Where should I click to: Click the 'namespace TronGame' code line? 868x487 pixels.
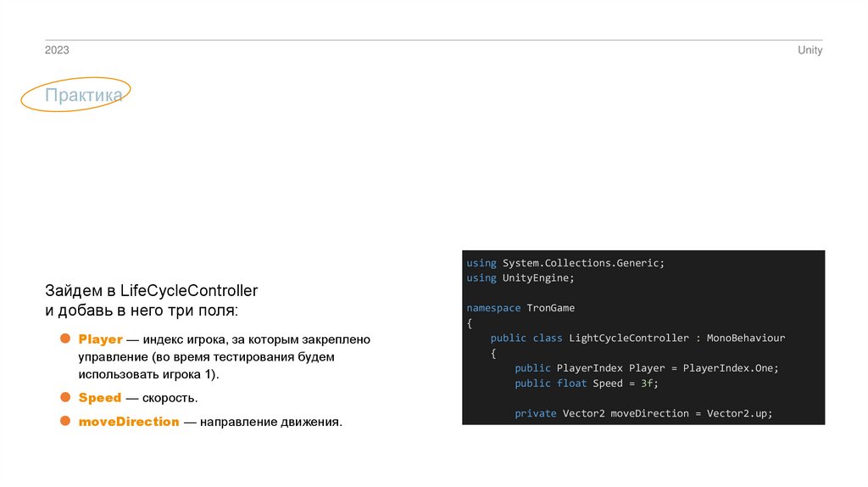point(520,308)
